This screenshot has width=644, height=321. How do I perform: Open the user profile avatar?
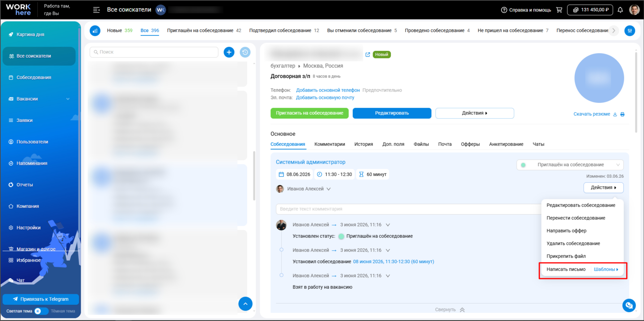(x=634, y=10)
